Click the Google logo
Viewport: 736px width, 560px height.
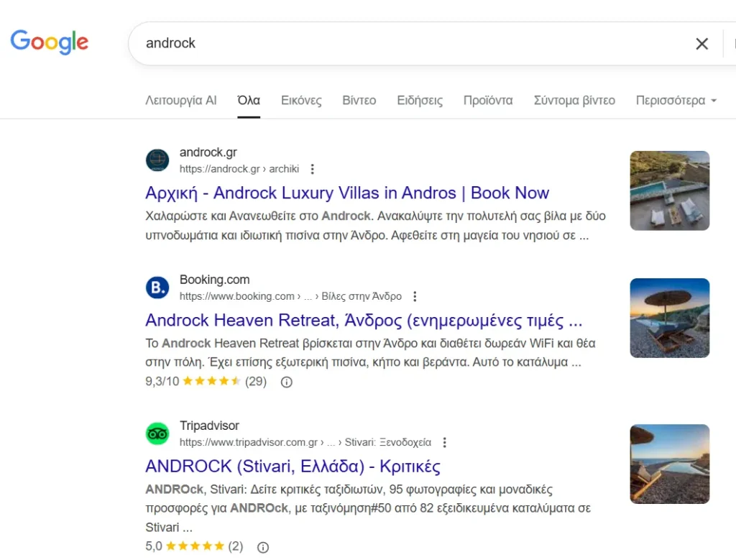point(49,42)
